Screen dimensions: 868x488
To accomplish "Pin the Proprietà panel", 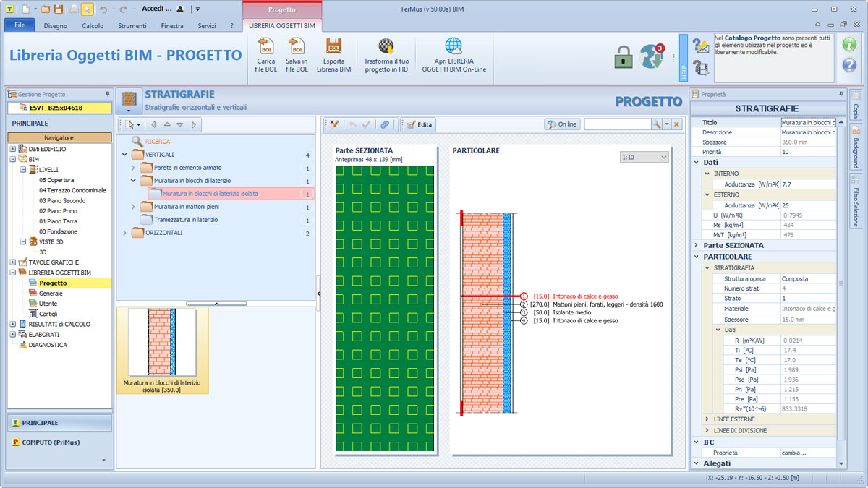I will (x=841, y=94).
